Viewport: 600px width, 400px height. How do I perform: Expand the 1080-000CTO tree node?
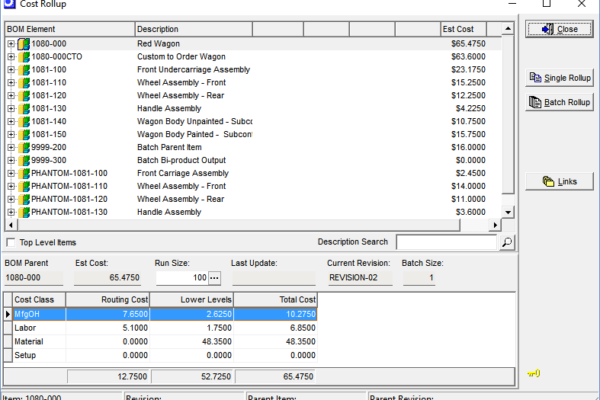click(11, 57)
